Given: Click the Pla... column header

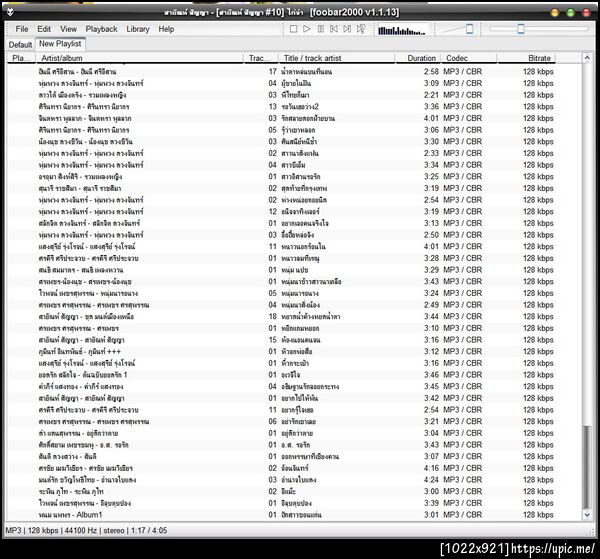Looking at the screenshot, I should tap(21, 58).
